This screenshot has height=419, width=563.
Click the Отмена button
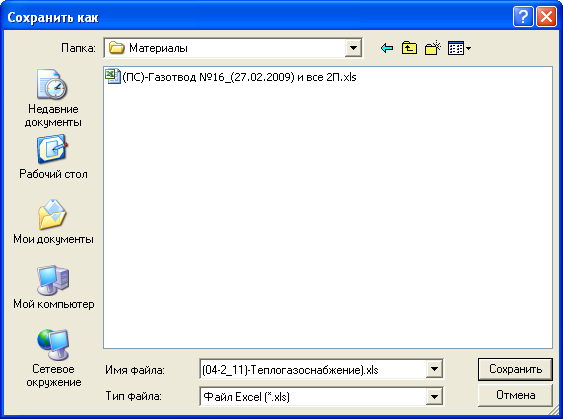tap(515, 395)
